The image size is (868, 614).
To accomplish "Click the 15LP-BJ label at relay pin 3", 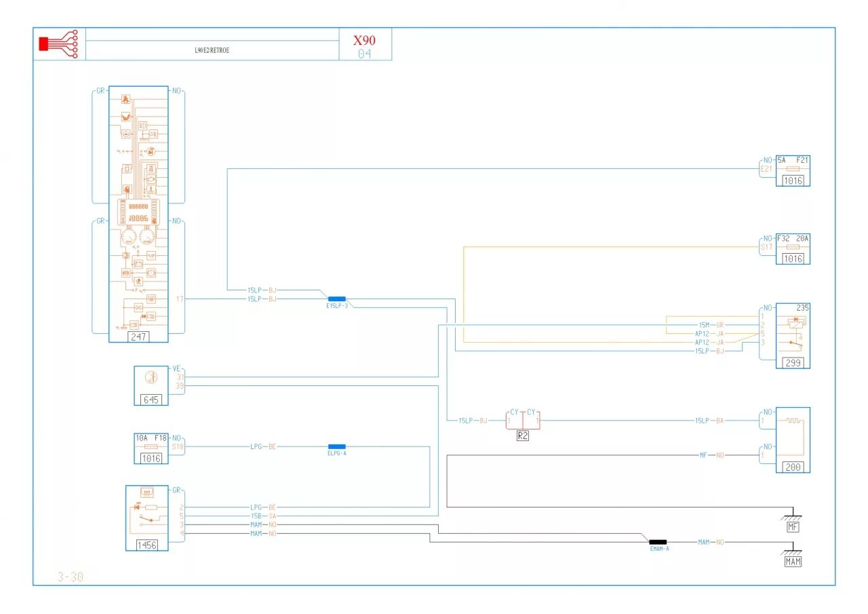I will pyautogui.click(x=709, y=351).
